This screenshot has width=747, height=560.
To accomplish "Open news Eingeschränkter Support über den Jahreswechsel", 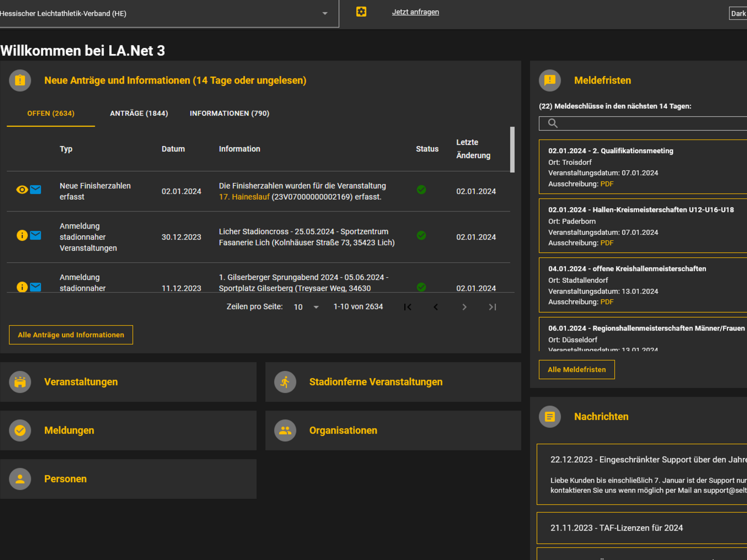I will click(642, 474).
